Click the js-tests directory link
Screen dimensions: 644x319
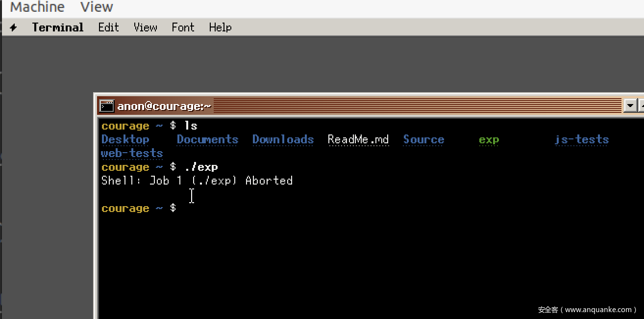click(581, 140)
